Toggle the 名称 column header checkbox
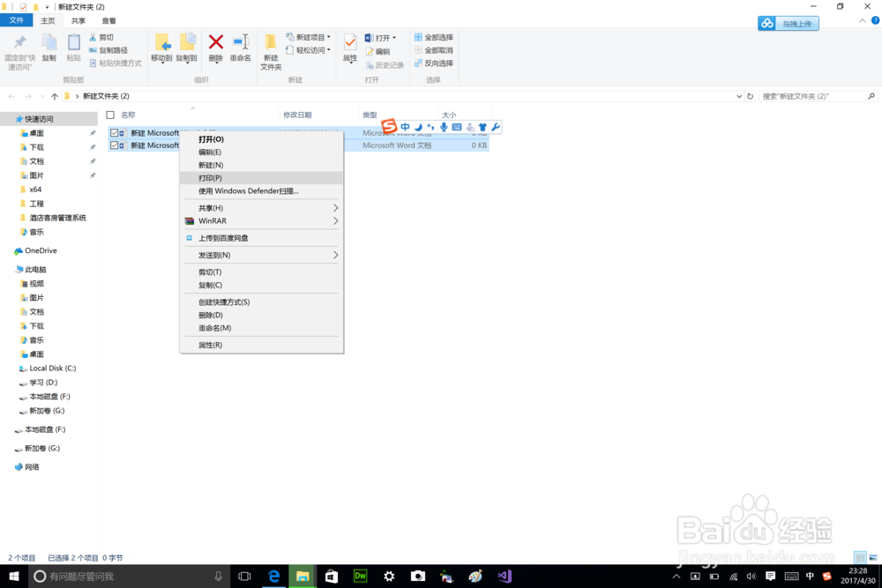 111,115
